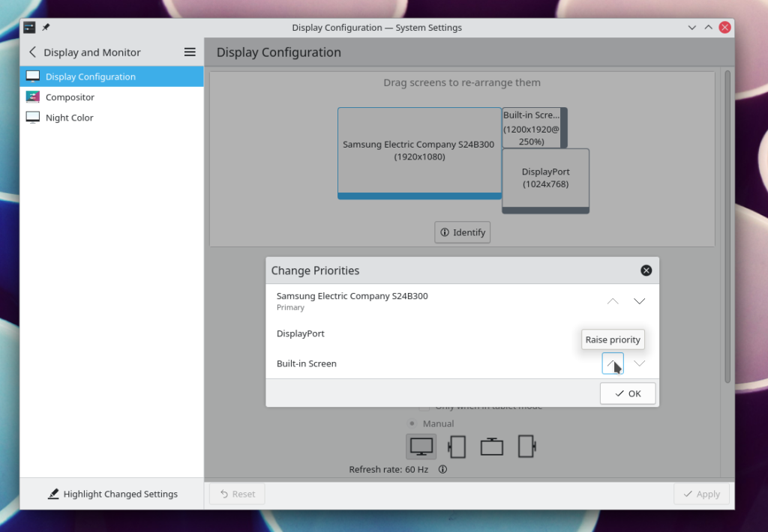Choose the normal landscape orientation icon
This screenshot has width=768, height=532.
click(421, 447)
